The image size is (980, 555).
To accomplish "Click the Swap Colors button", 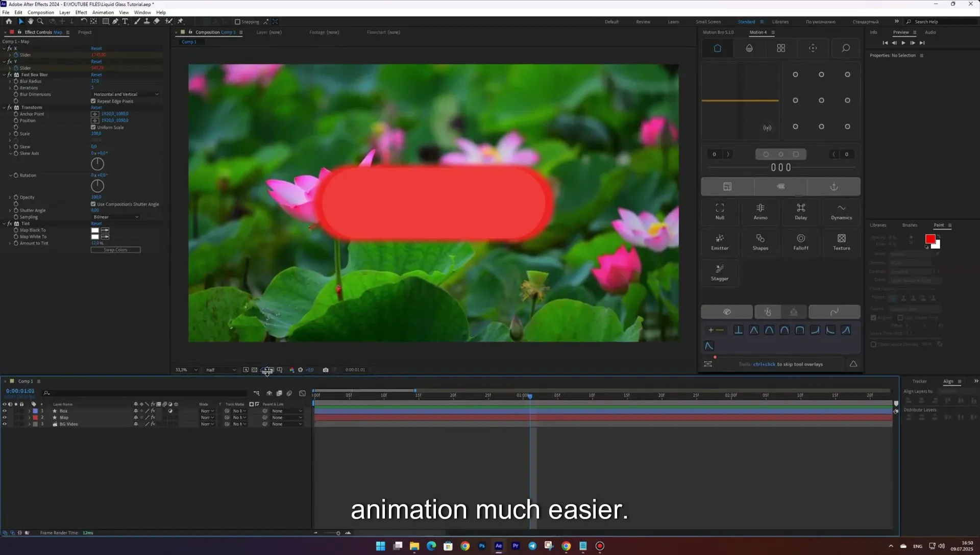I will [x=115, y=250].
